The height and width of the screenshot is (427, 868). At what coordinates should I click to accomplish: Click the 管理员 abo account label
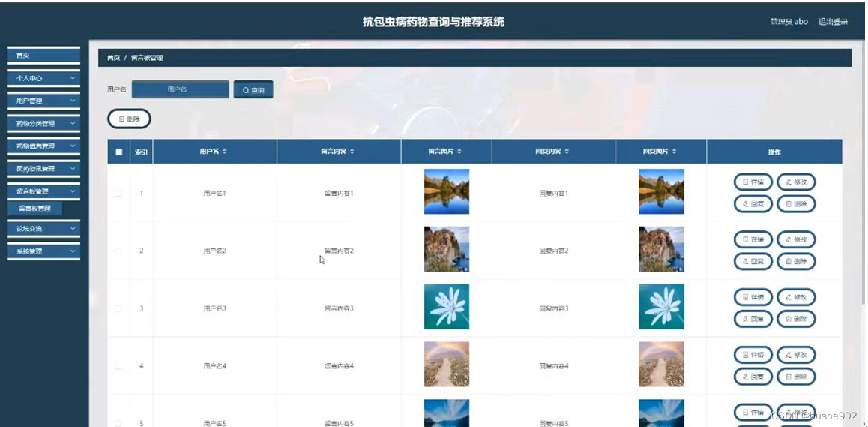(789, 22)
